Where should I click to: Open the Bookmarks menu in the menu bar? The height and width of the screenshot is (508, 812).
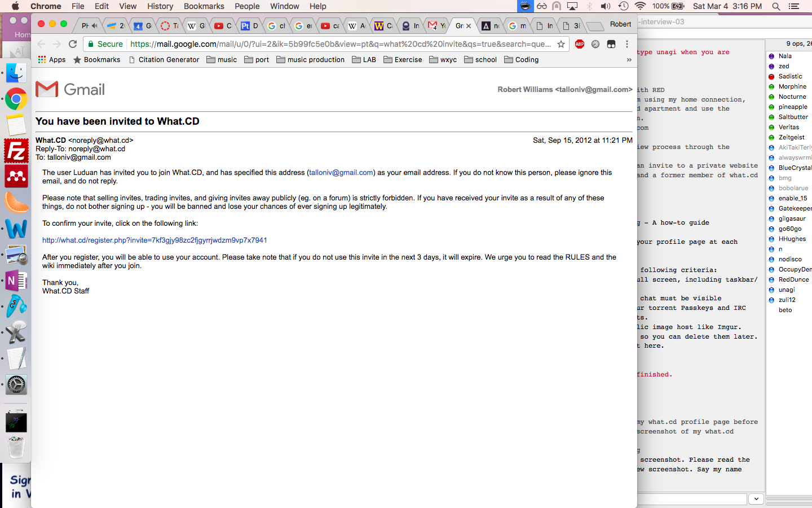click(204, 6)
